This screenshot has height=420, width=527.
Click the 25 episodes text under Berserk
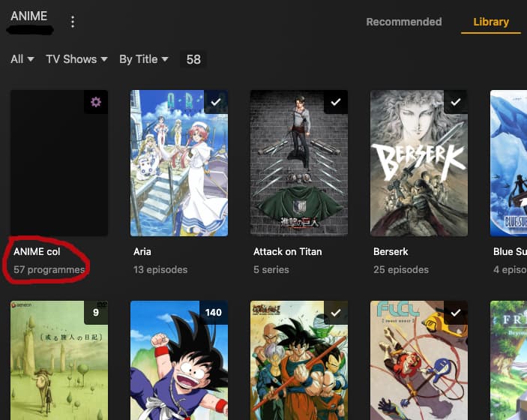tap(401, 270)
